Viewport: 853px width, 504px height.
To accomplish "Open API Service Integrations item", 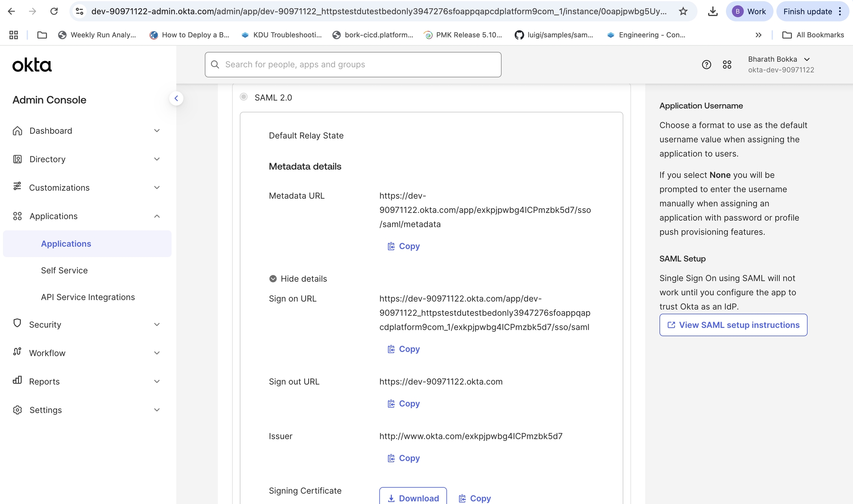I will click(88, 297).
